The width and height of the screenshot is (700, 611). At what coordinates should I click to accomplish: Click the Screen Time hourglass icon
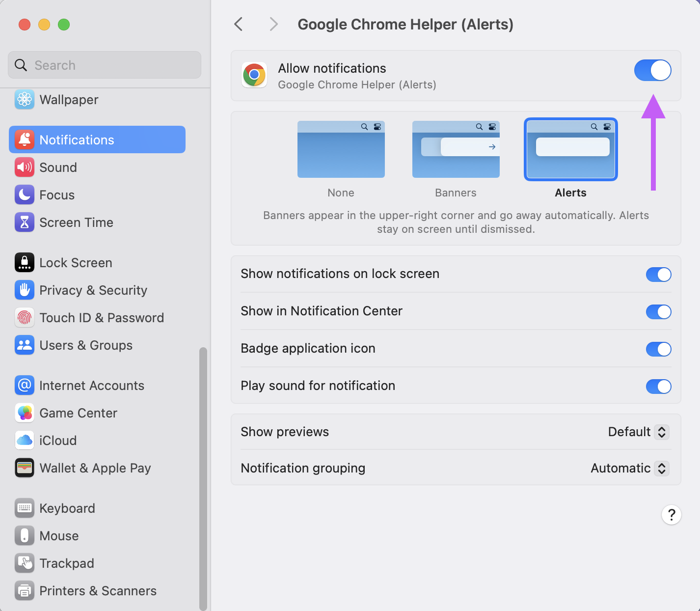tap(25, 222)
